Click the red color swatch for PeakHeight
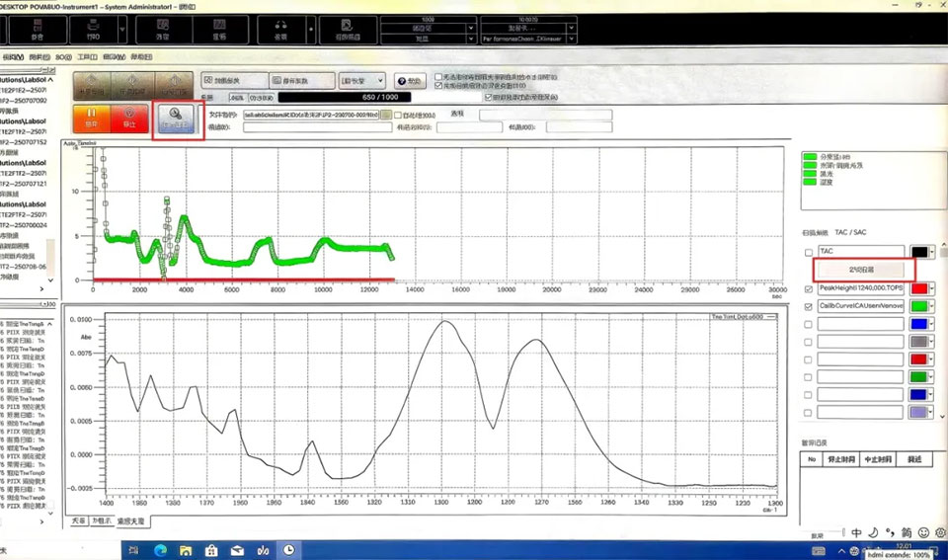The height and width of the screenshot is (560, 948). pos(919,288)
